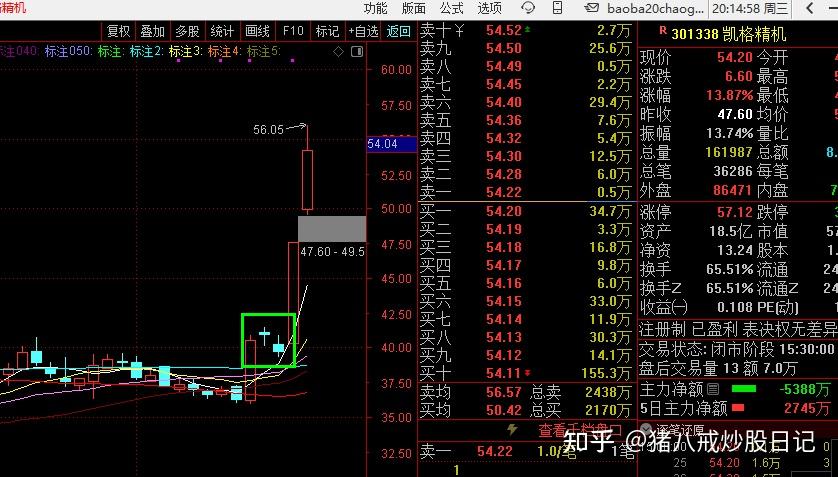Image resolution: width=838 pixels, height=477 pixels.
Task: Click the R marker before 301338
Action: [663, 31]
